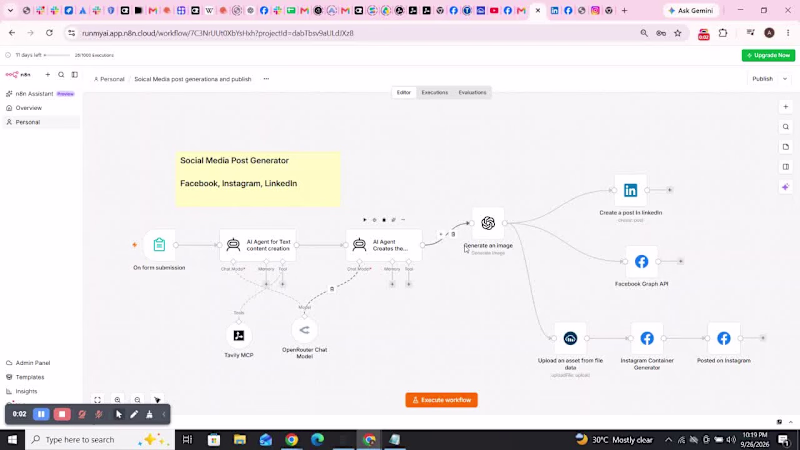
Task: Open Overview in sidebar
Action: pyautogui.click(x=41, y=108)
